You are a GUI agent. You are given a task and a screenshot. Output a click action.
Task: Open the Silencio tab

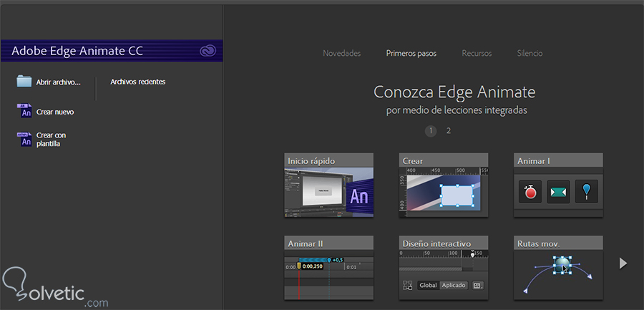530,54
